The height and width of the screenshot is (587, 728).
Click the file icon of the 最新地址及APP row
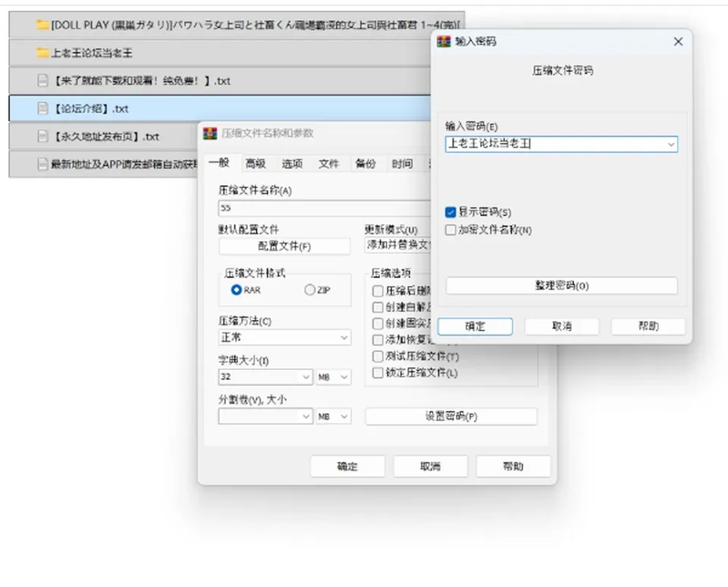(42, 164)
